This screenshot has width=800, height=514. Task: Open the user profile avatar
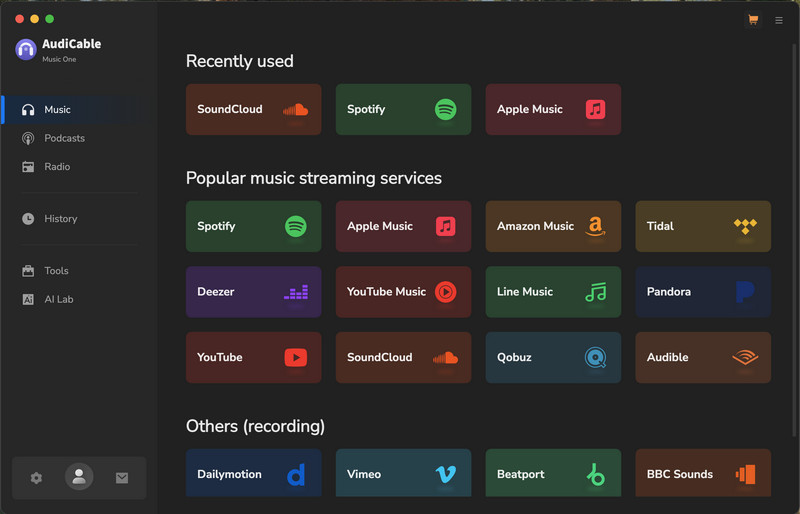coord(79,477)
